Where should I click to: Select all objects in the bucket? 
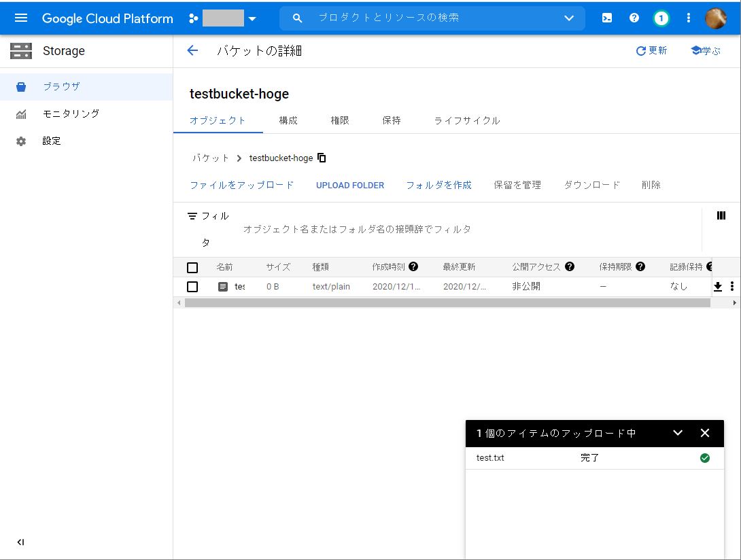[192, 267]
